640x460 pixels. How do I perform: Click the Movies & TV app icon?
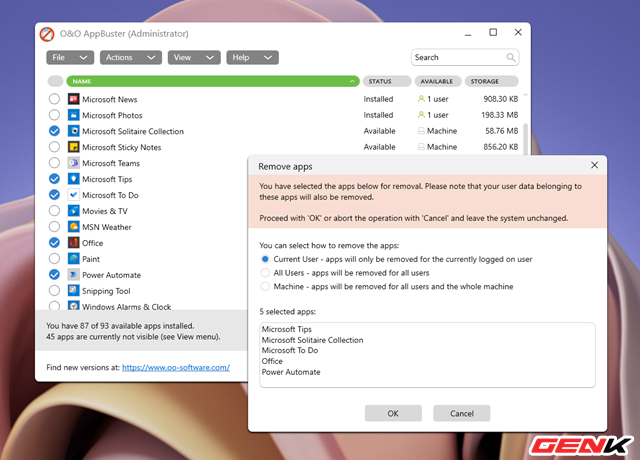73,211
